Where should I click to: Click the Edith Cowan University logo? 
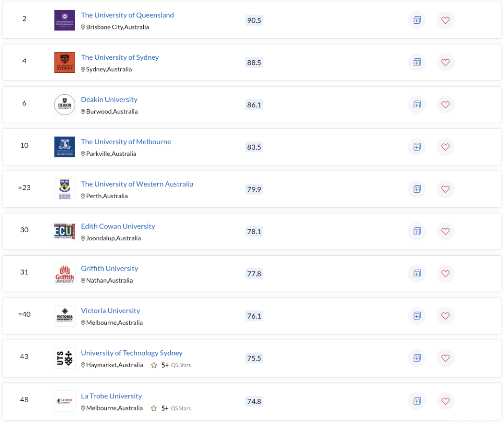tap(64, 231)
